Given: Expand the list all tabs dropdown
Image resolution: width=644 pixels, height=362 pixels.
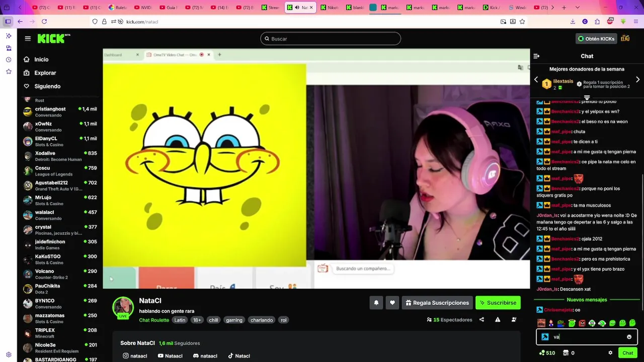Looking at the screenshot, I should (577, 8).
